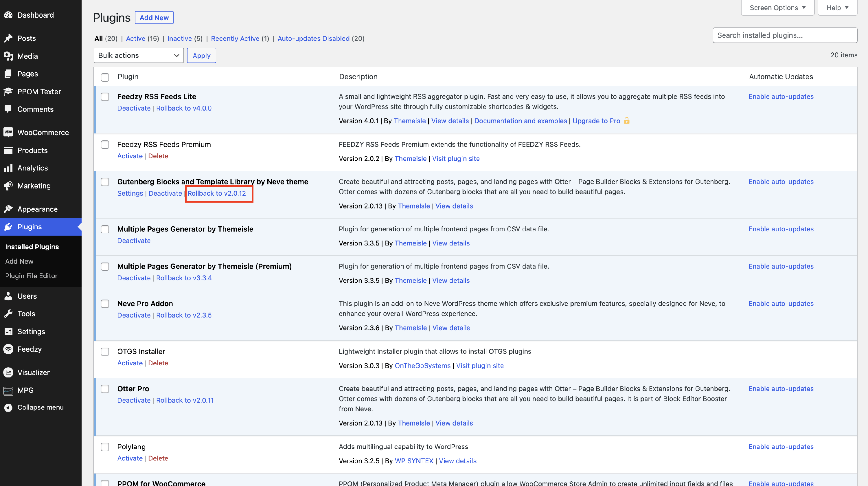Click the Dashboard gauge icon in sidebar
The image size is (868, 486).
coord(8,15)
